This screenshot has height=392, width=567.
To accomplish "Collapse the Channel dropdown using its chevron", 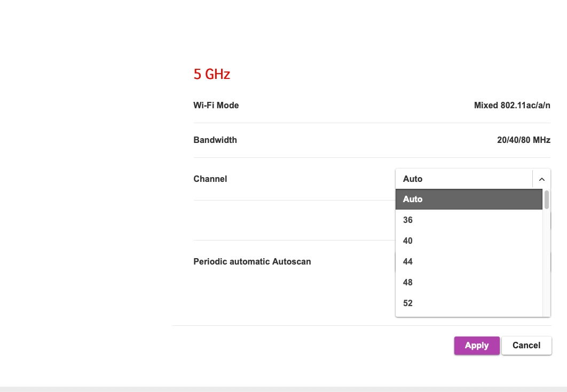I will tap(541, 179).
